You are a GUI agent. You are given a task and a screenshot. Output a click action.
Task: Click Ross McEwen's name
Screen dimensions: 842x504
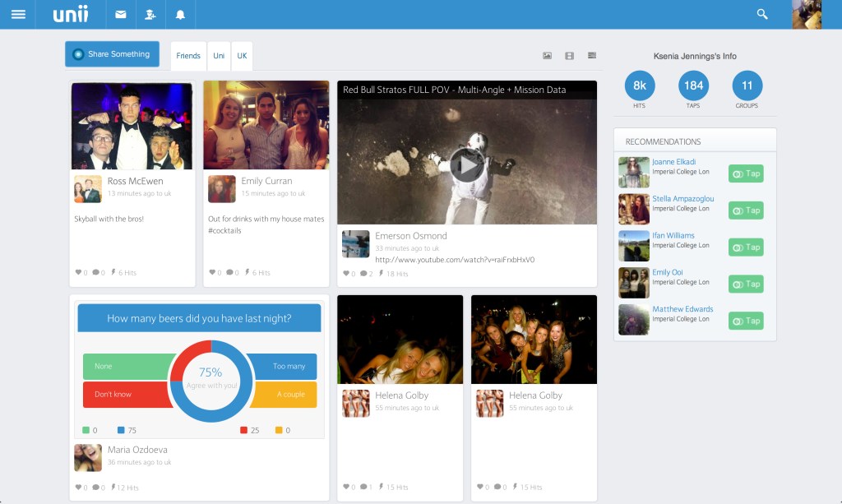pyautogui.click(x=136, y=181)
